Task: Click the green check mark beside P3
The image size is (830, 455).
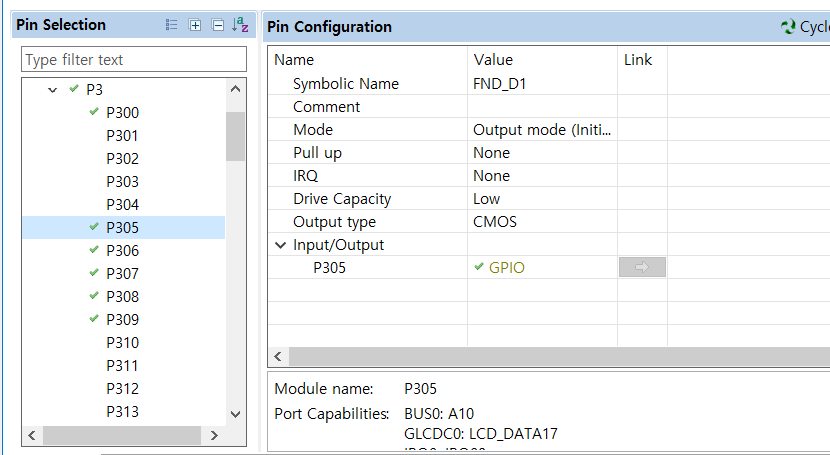Action: tap(74, 88)
